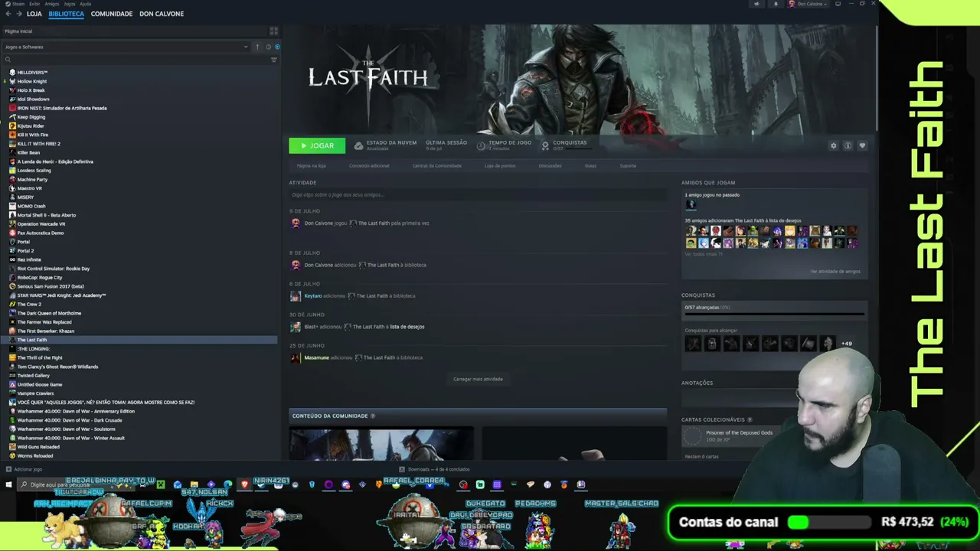Open the Brave browser taskbar icon
This screenshot has width=980, height=551.
point(244,484)
